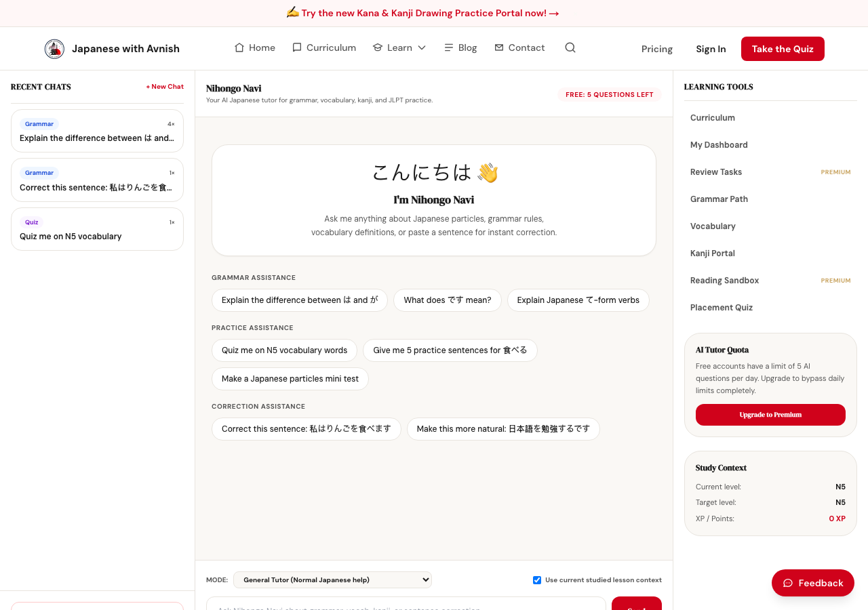
Task: Click the Learn graduation cap icon
Action: 378,47
